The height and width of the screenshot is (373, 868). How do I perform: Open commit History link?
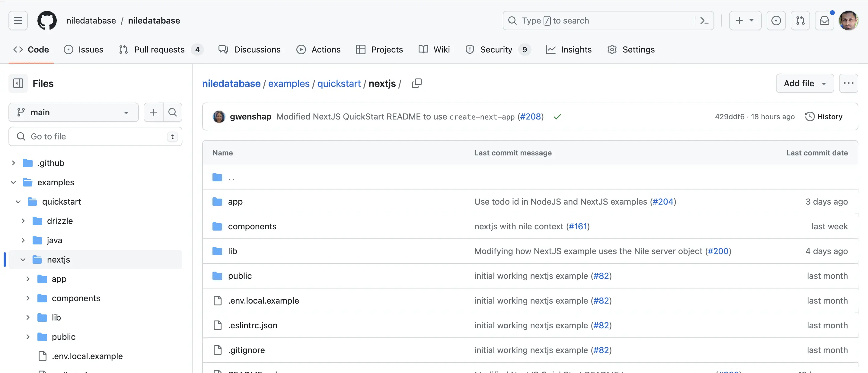pos(824,116)
